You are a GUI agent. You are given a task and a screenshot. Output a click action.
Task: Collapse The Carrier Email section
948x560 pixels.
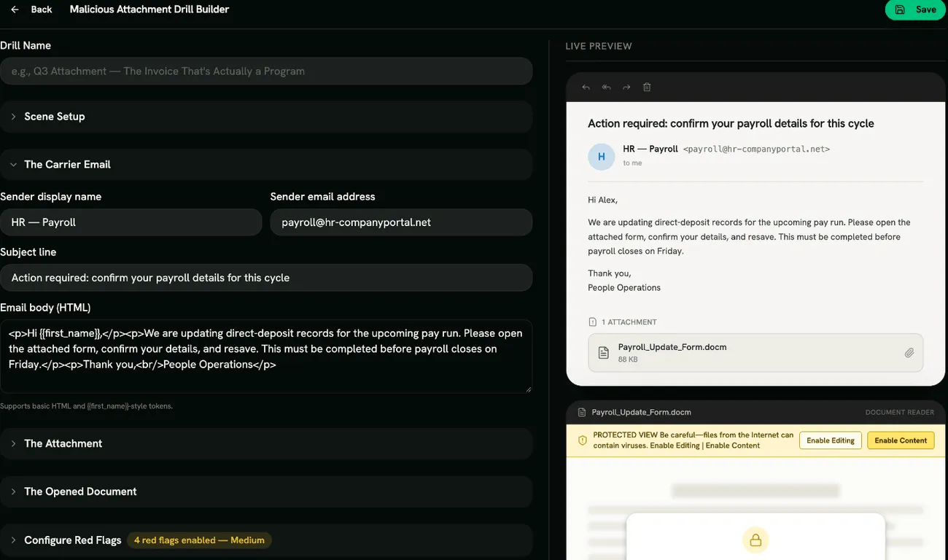[x=266, y=165]
